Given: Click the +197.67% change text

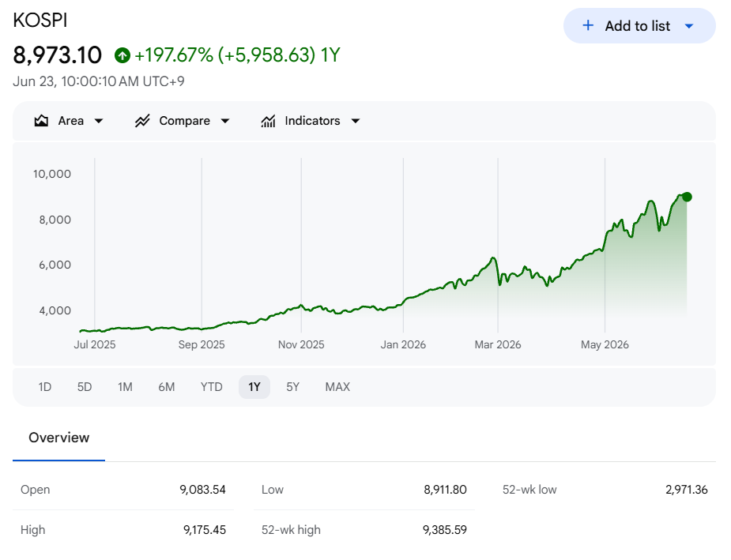Looking at the screenshot, I should 174,55.
